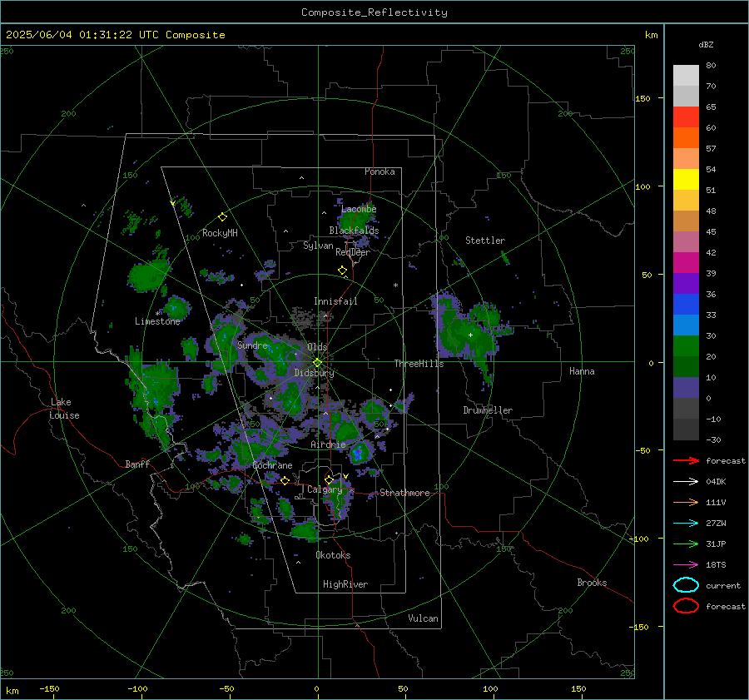Click the yellow radar-site diamond at Olds
Screen dimensions: 749x700
317,363
